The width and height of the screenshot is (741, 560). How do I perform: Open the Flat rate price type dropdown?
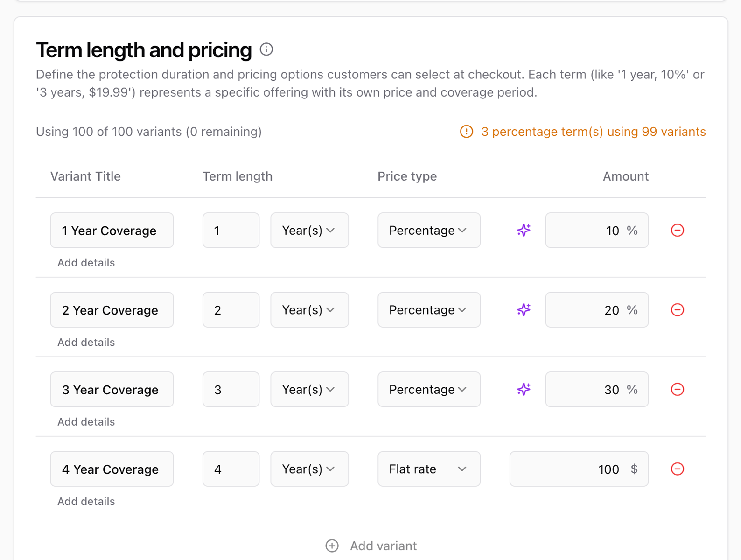pyautogui.click(x=429, y=469)
